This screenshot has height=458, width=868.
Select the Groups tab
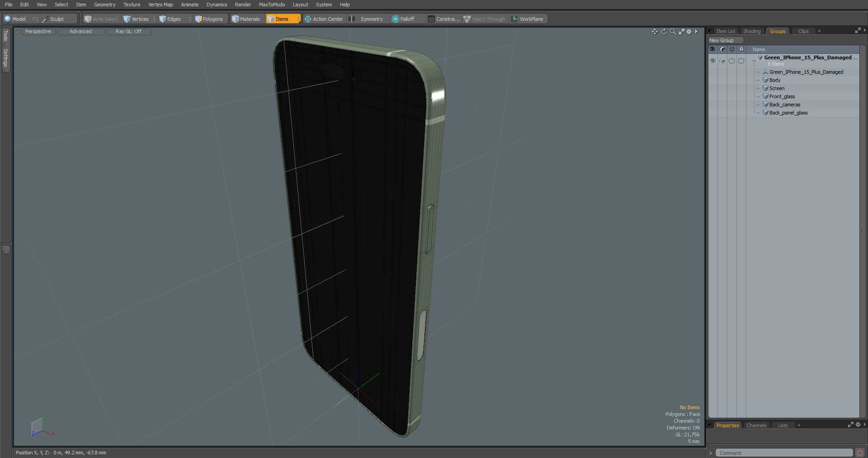[778, 31]
